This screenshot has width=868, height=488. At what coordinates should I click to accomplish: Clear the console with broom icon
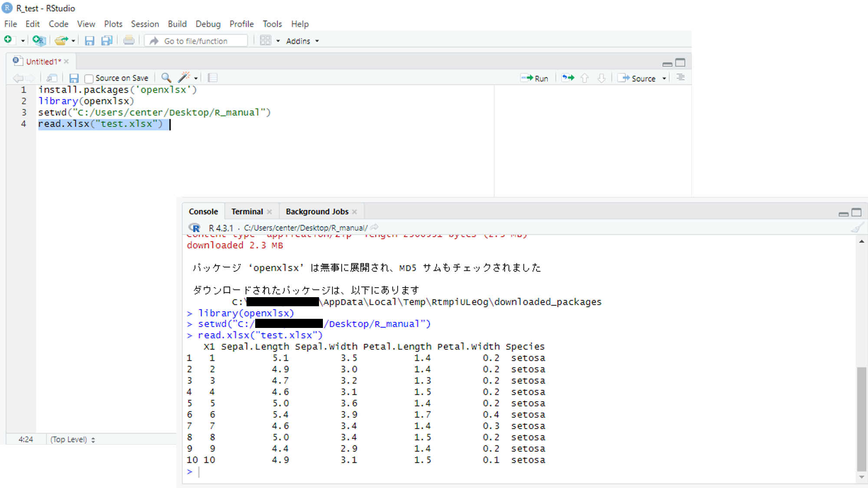pyautogui.click(x=856, y=228)
